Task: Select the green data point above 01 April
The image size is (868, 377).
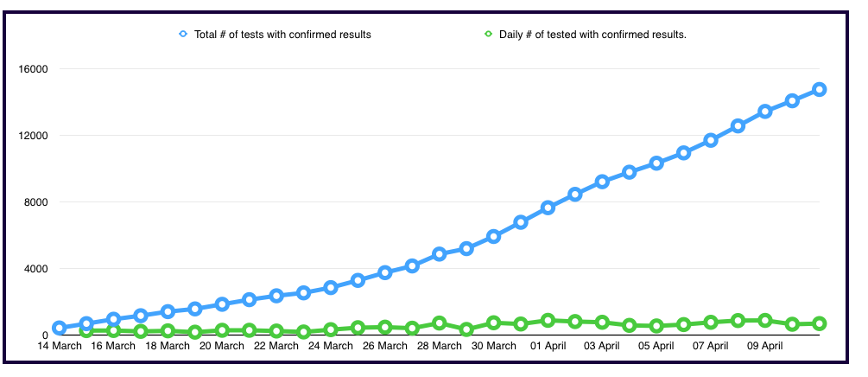Action: click(548, 320)
